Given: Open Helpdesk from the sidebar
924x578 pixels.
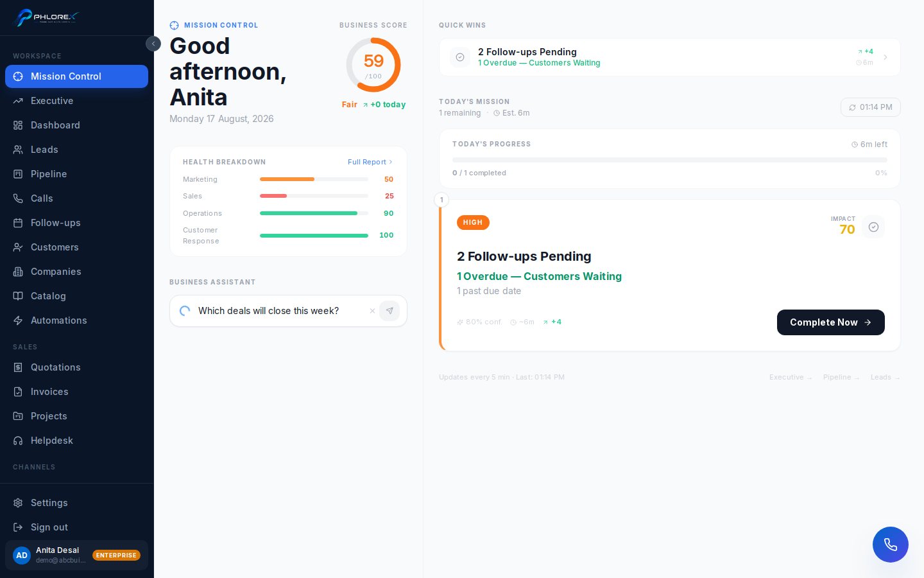Looking at the screenshot, I should (76, 441).
